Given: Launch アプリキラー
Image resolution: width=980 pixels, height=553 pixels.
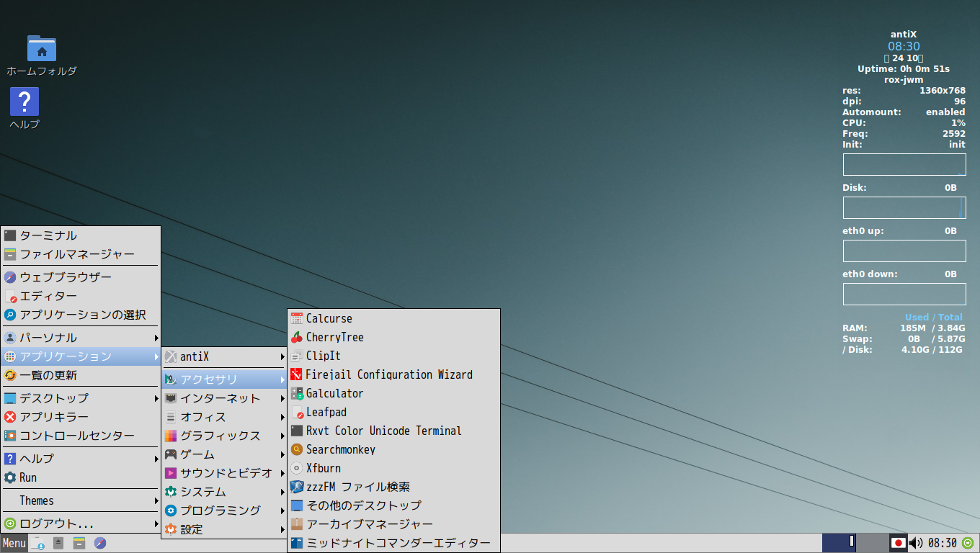Looking at the screenshot, I should pos(81,417).
